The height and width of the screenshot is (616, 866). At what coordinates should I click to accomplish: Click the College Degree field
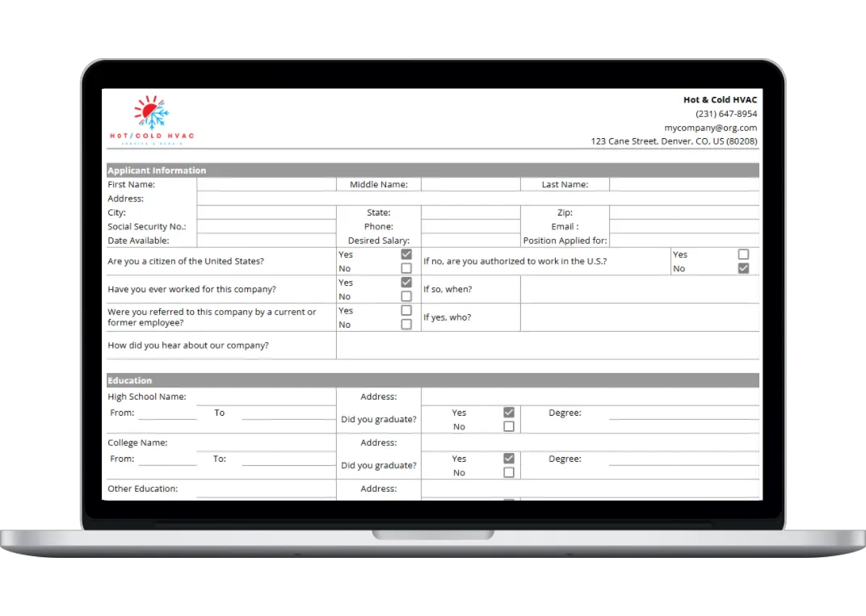tap(683, 459)
